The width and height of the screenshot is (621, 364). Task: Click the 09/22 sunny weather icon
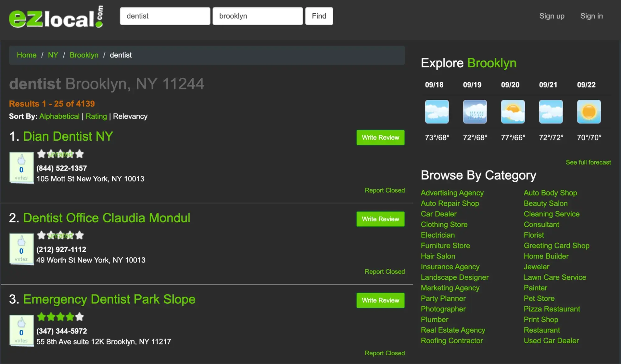[x=589, y=111]
